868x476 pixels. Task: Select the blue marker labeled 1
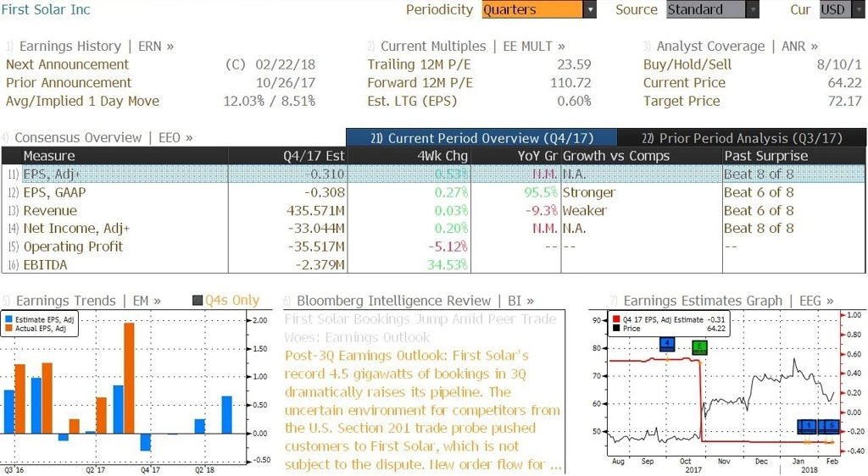tap(809, 426)
